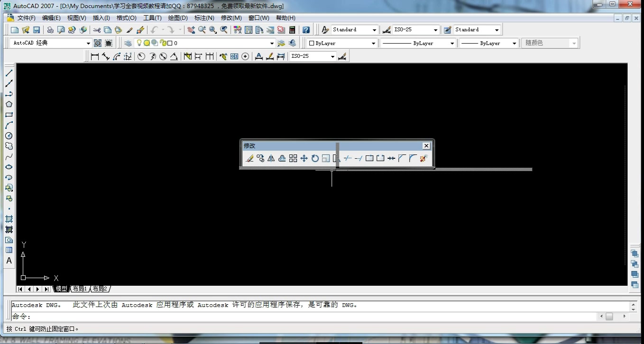Open the 编辑(E) menu
Screen dimensions: 644x344
click(51, 18)
